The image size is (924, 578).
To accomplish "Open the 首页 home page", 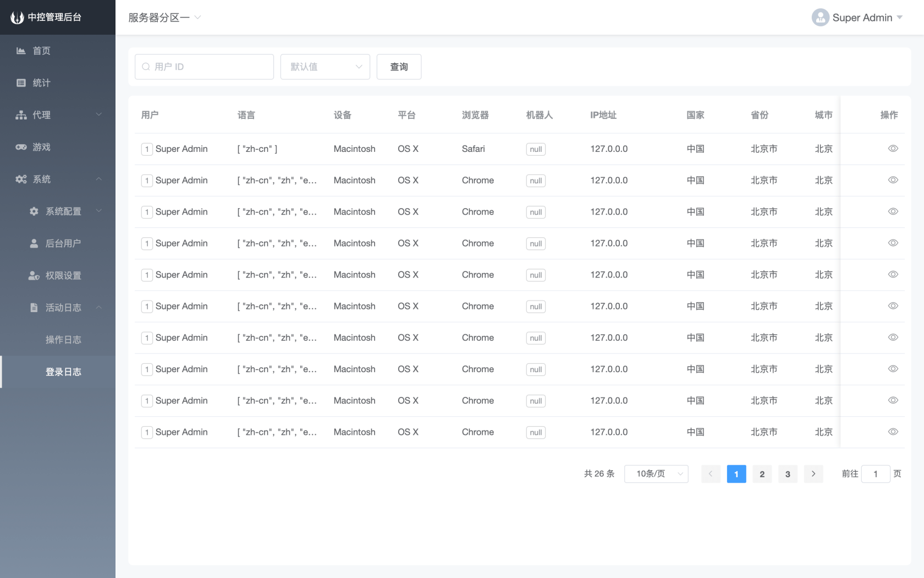I will point(58,51).
